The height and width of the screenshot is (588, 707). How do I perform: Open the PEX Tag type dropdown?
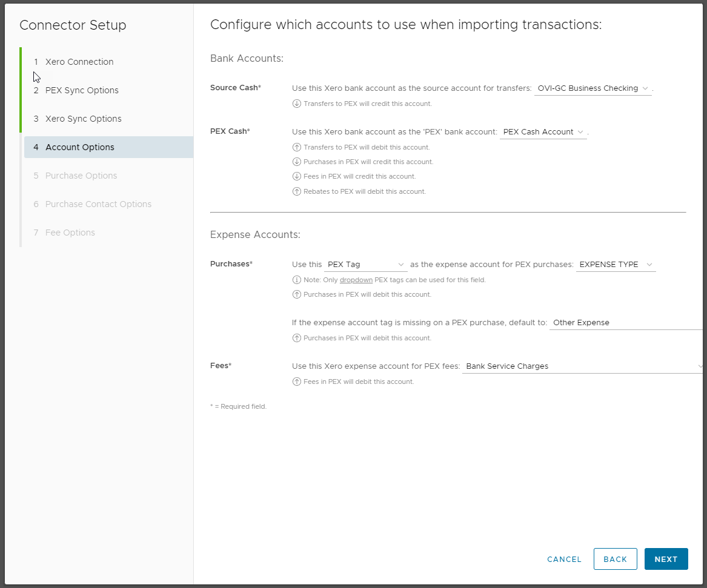(x=365, y=265)
